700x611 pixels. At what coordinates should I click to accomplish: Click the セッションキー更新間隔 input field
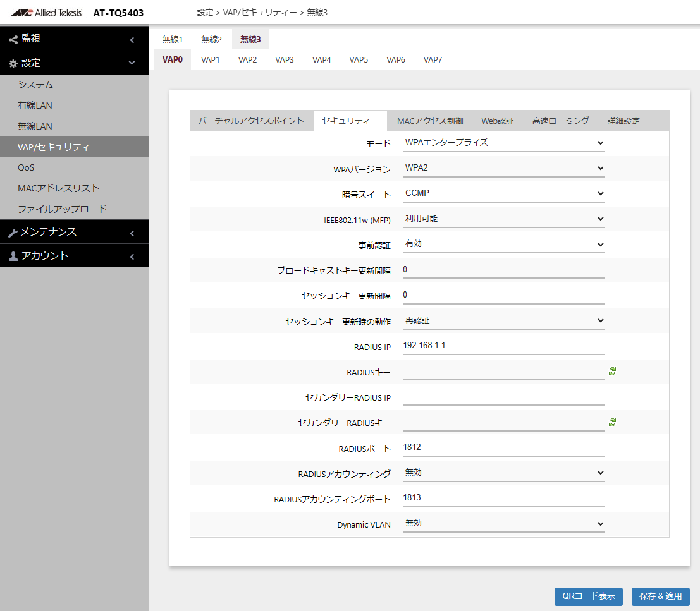click(503, 295)
